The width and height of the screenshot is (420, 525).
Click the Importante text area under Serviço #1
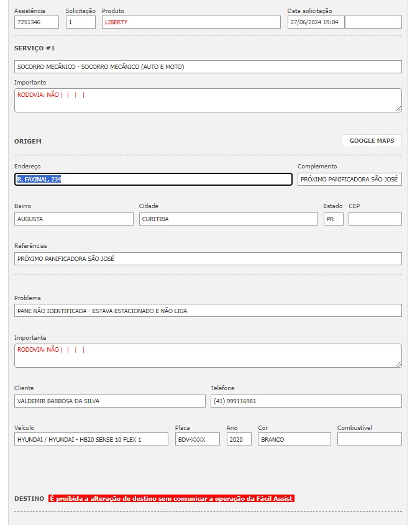[208, 100]
